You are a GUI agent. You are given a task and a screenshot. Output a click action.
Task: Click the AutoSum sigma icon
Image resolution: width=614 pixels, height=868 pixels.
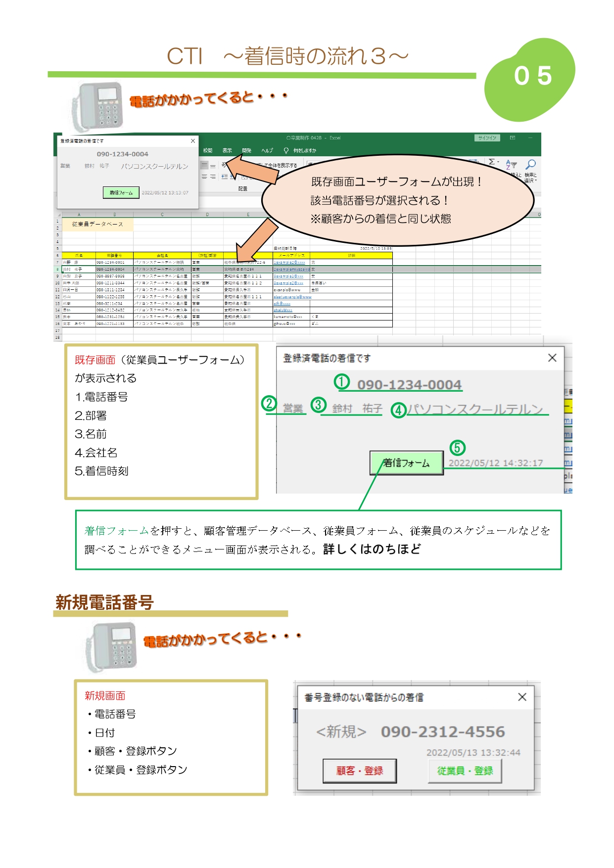pos(491,162)
